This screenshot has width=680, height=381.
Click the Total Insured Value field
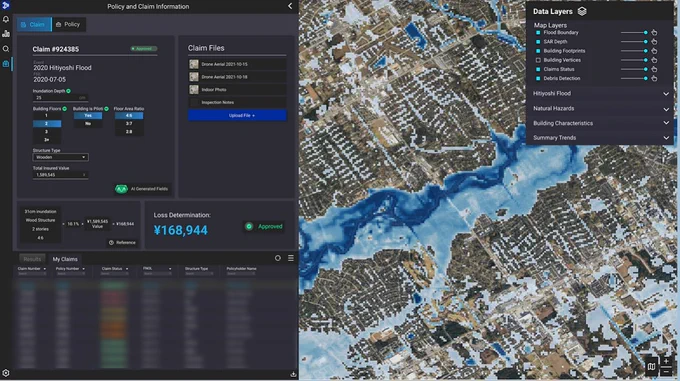(60, 175)
